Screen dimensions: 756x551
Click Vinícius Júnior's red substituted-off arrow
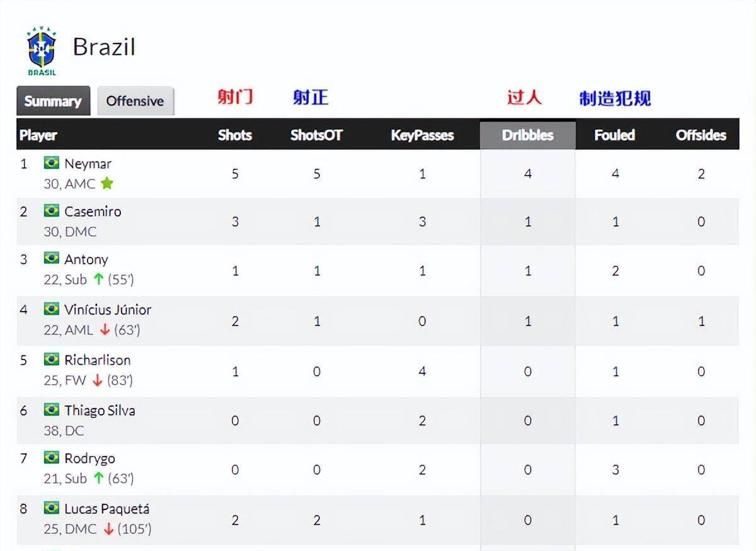105,330
